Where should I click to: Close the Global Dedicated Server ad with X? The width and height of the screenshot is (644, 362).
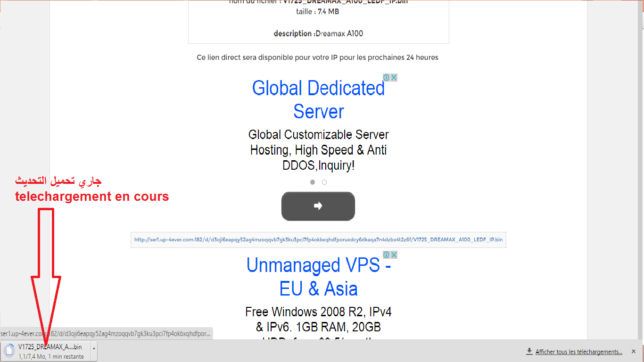(394, 77)
